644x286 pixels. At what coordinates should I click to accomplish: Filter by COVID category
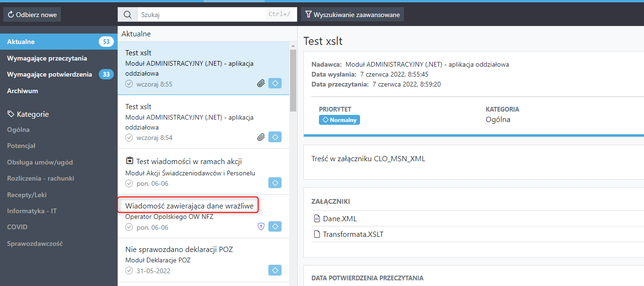(17, 227)
